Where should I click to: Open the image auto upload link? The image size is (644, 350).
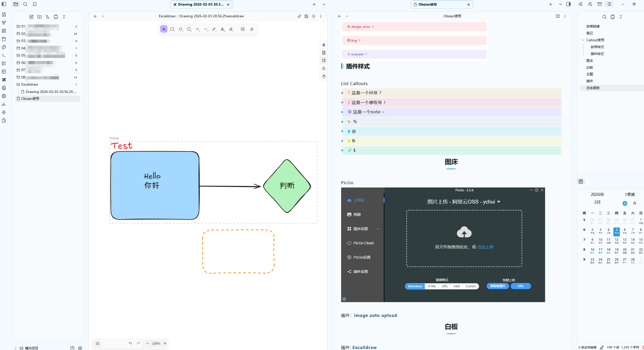tap(375, 315)
